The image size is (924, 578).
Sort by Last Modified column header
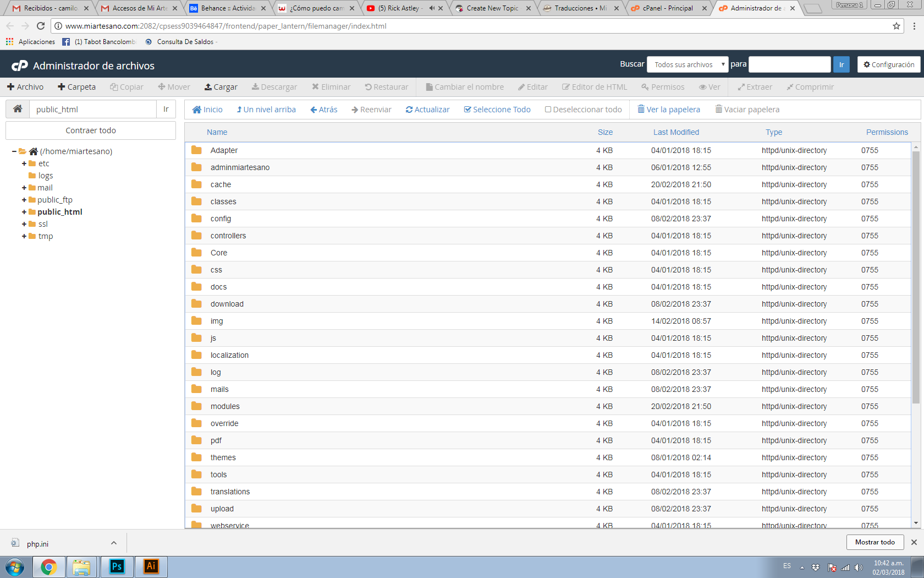676,132
